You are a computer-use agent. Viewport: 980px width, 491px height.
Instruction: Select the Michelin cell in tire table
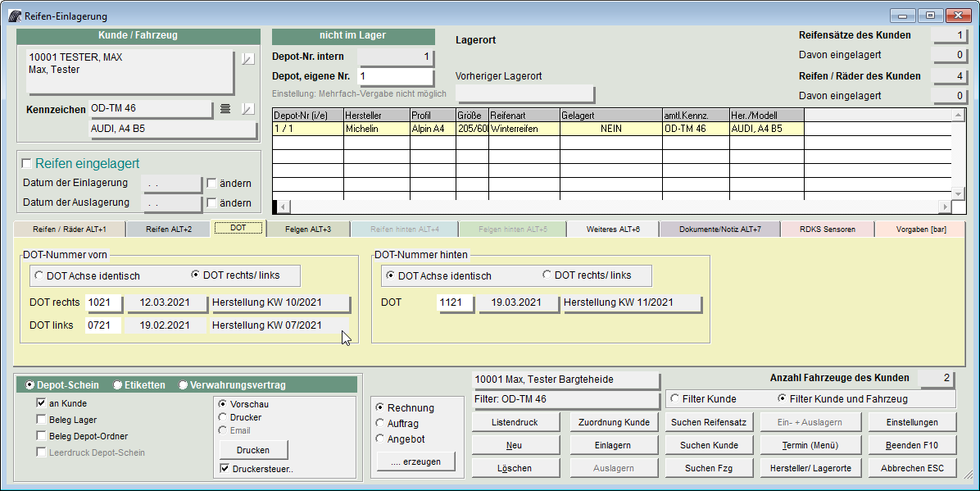point(377,129)
